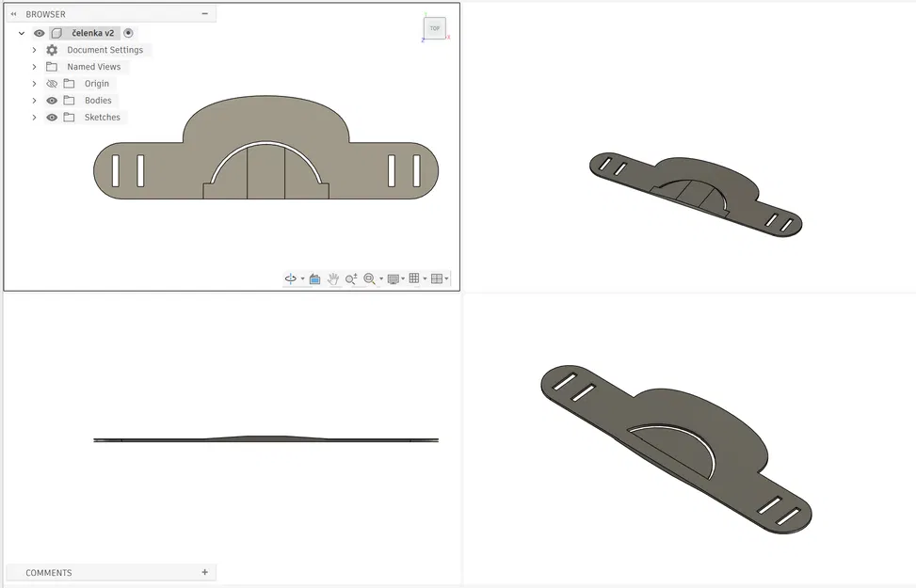The height and width of the screenshot is (588, 916).
Task: Activate the Look At tool
Action: 314,279
